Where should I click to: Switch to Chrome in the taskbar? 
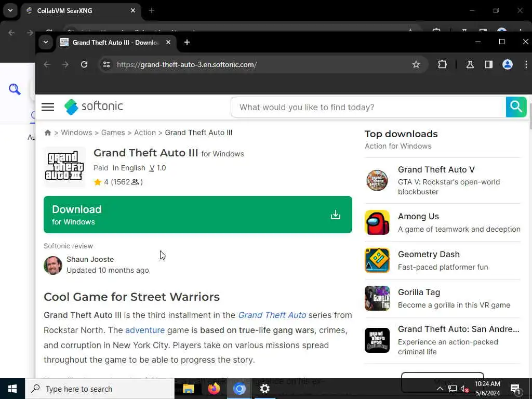pyautogui.click(x=239, y=389)
